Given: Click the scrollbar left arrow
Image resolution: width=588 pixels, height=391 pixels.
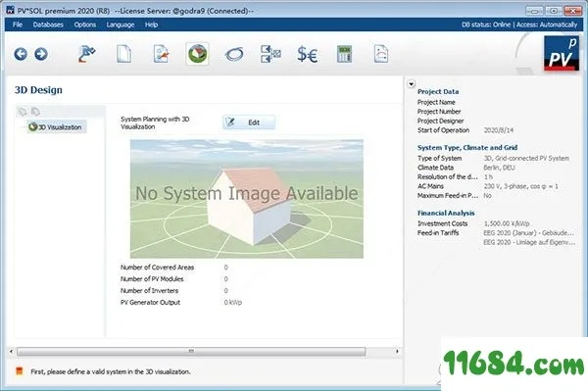Looking at the screenshot, I should coord(11,351).
